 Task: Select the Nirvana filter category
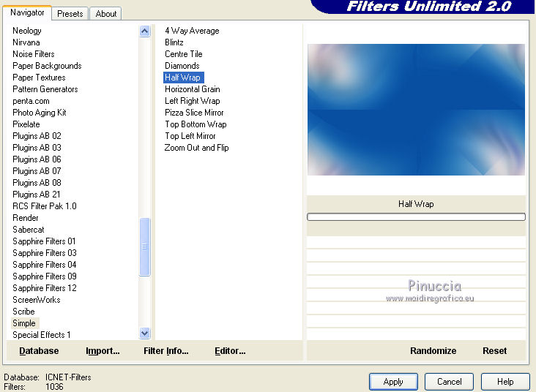pos(26,42)
